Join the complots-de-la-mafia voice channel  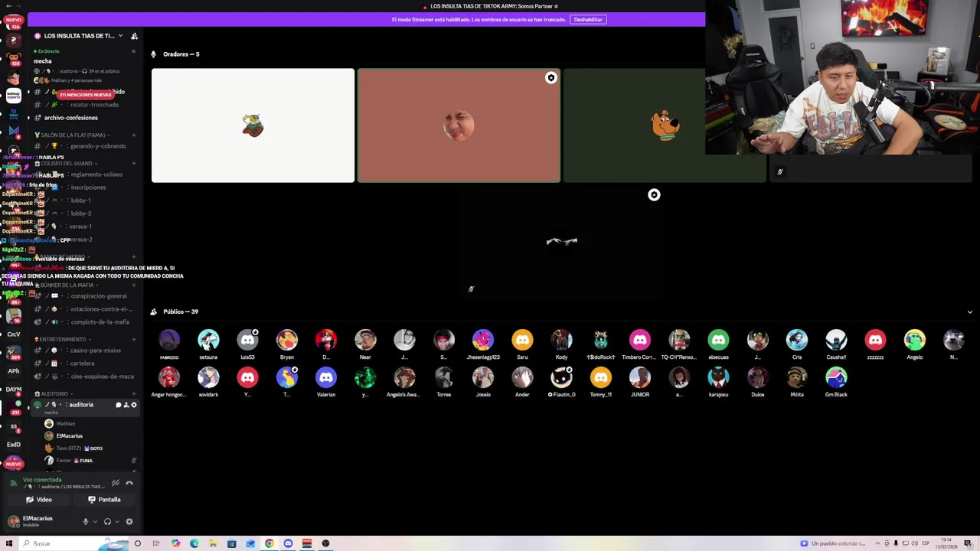(x=84, y=322)
